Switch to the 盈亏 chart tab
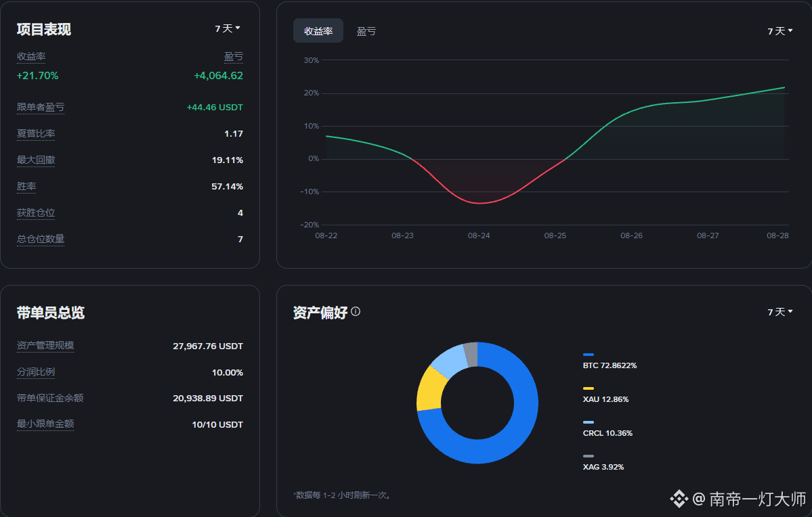The height and width of the screenshot is (517, 812). 366,32
